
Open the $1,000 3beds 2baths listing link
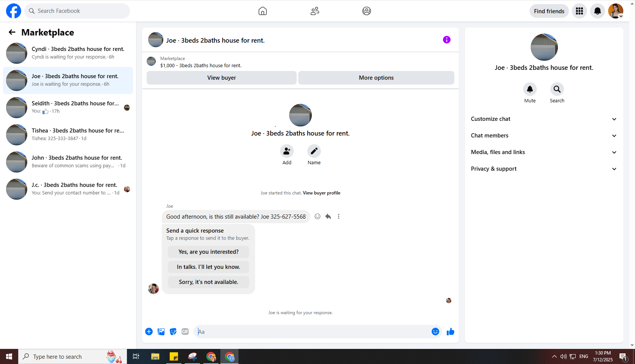(x=201, y=65)
